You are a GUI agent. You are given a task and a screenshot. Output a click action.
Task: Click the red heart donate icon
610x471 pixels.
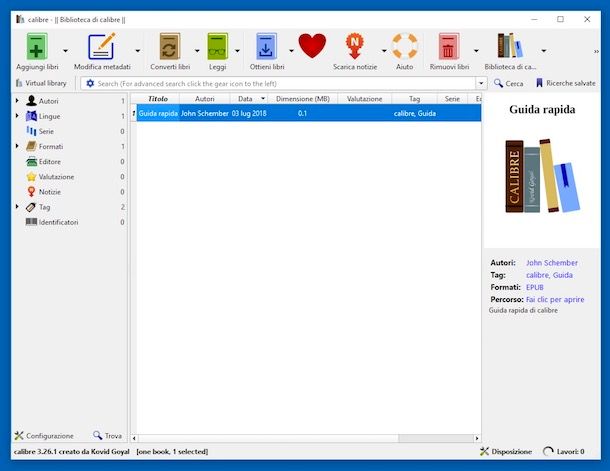(312, 46)
